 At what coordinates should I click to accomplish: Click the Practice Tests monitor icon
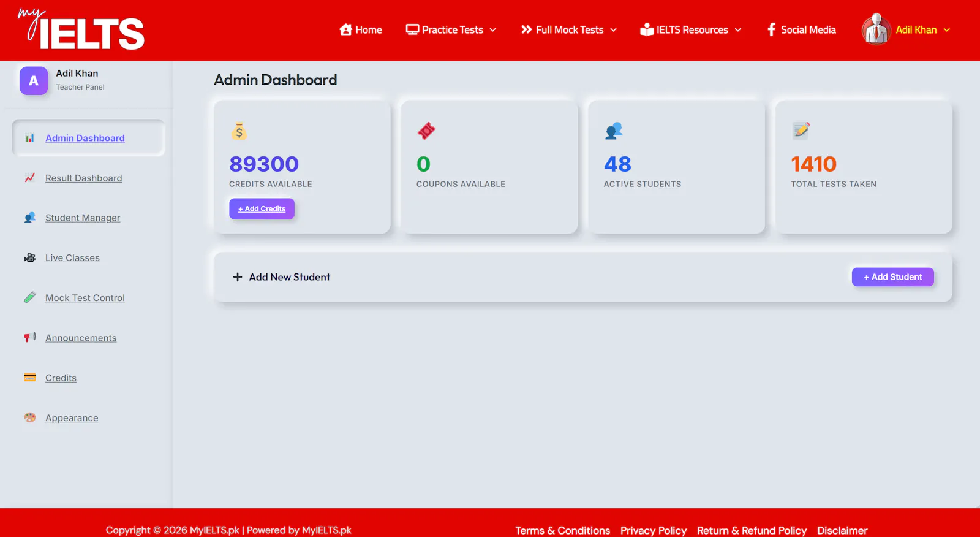point(412,29)
